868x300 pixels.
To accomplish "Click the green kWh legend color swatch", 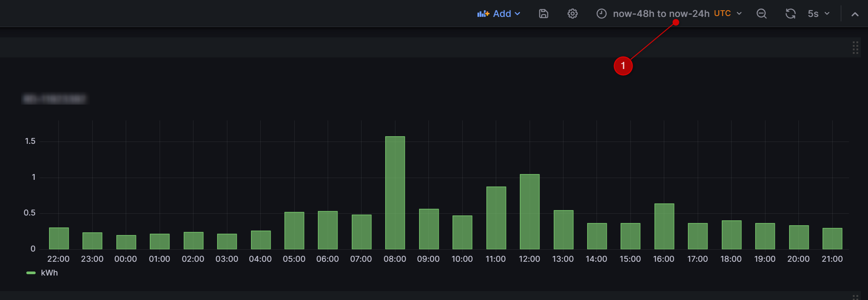I will [x=31, y=273].
